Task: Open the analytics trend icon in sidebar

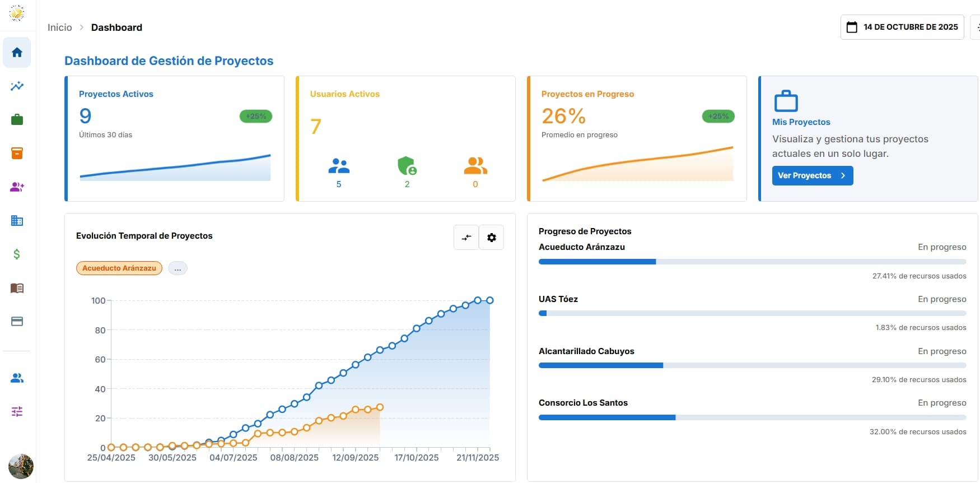Action: [17, 86]
